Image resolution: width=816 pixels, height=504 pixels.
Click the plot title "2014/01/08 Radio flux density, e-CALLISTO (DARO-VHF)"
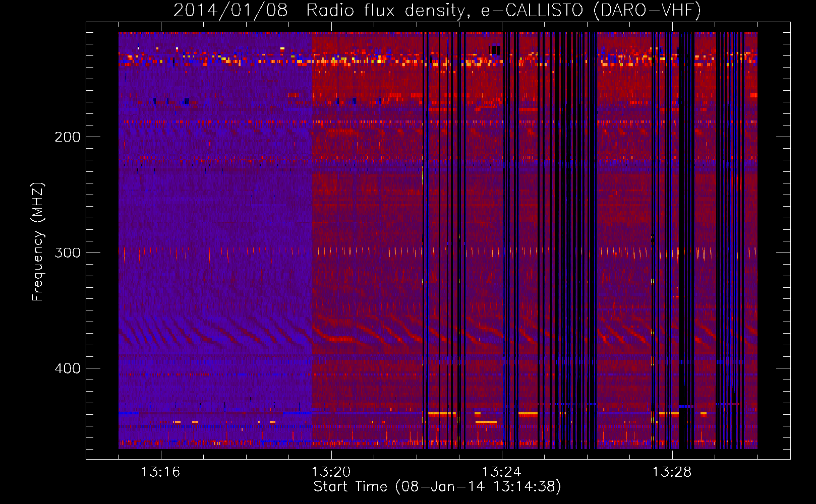[x=437, y=10]
